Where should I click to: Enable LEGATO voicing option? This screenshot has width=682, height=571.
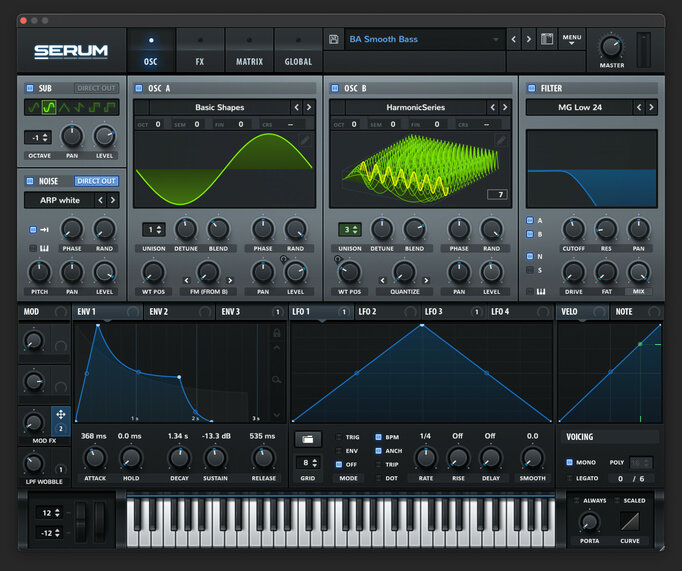[569, 478]
